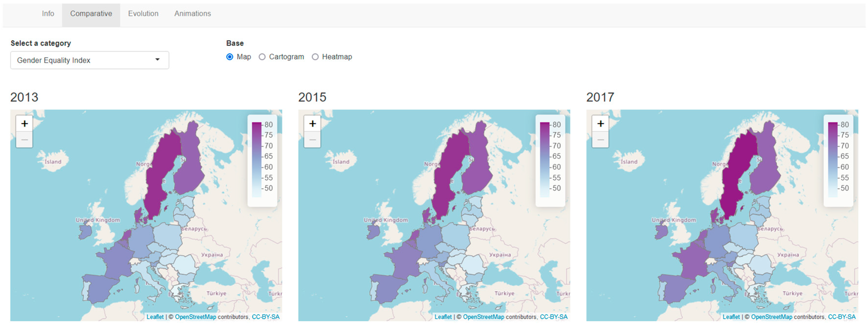Click the minus button on the 2015 map
The height and width of the screenshot is (324, 868).
(312, 140)
